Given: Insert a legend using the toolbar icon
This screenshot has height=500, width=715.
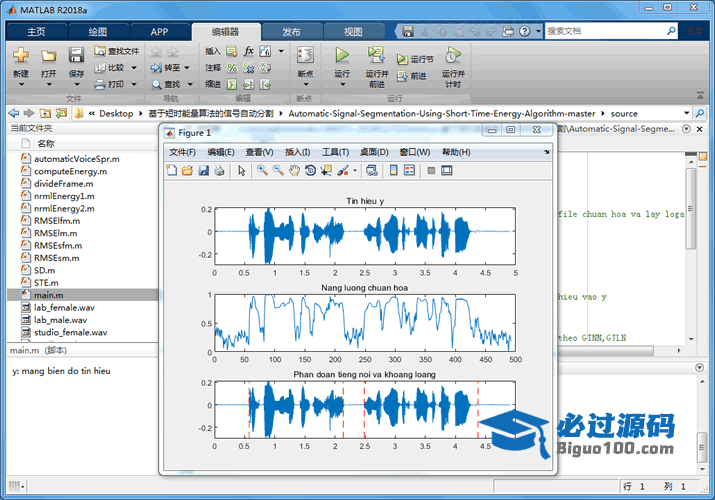Looking at the screenshot, I should coord(409,171).
